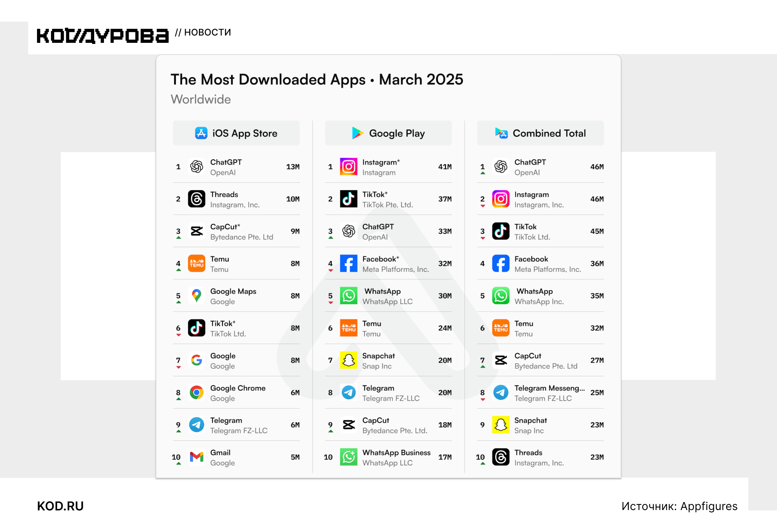Select the CapCut icon in Combined Total list
Screen dimensions: 777x532
[501, 360]
